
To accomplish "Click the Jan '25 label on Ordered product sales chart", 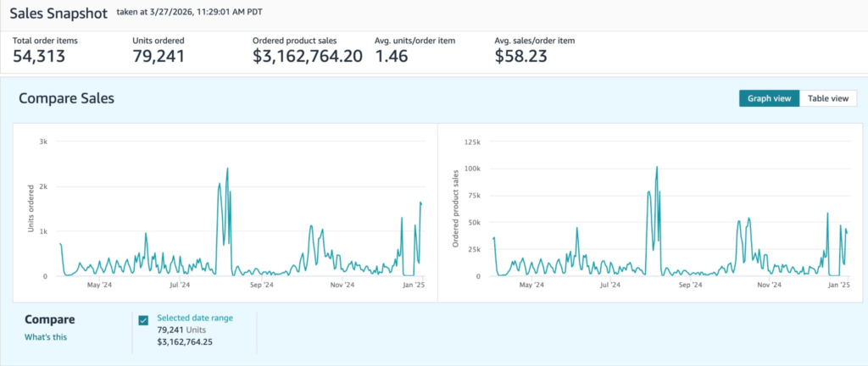I will click(x=837, y=286).
